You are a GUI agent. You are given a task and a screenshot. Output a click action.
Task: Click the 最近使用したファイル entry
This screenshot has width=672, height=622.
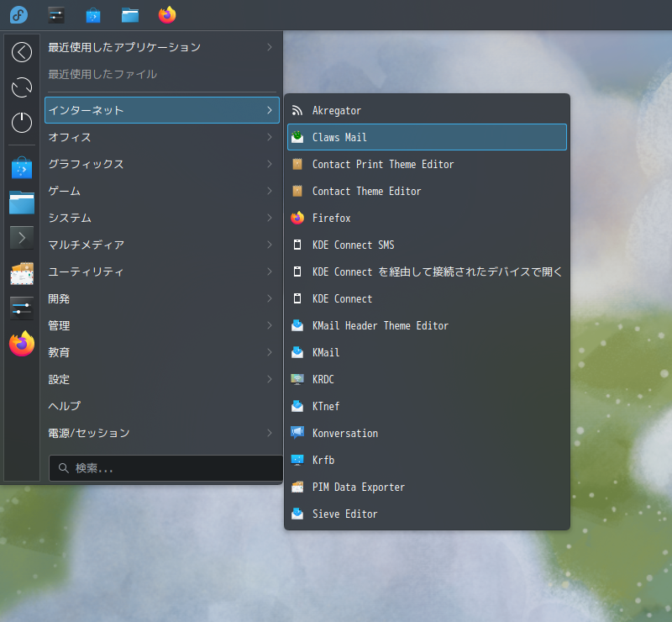162,74
